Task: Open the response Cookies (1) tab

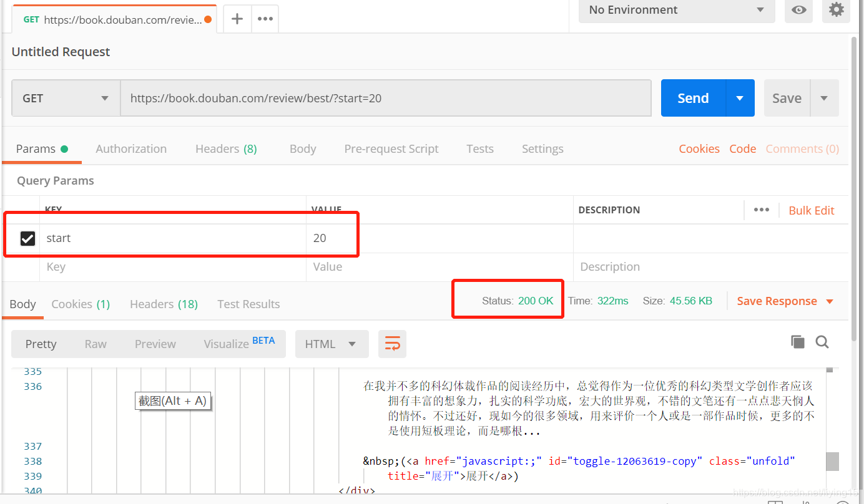Action: 81,304
